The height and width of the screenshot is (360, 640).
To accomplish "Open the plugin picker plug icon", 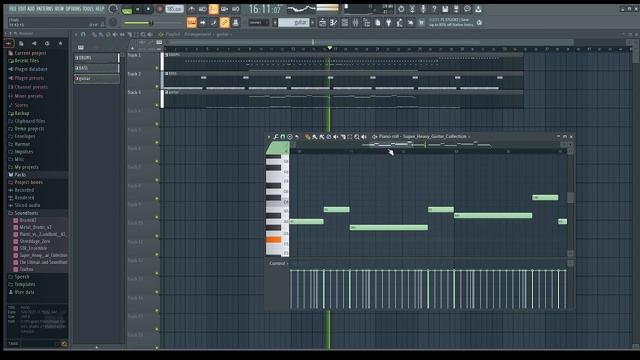I will tap(389, 22).
